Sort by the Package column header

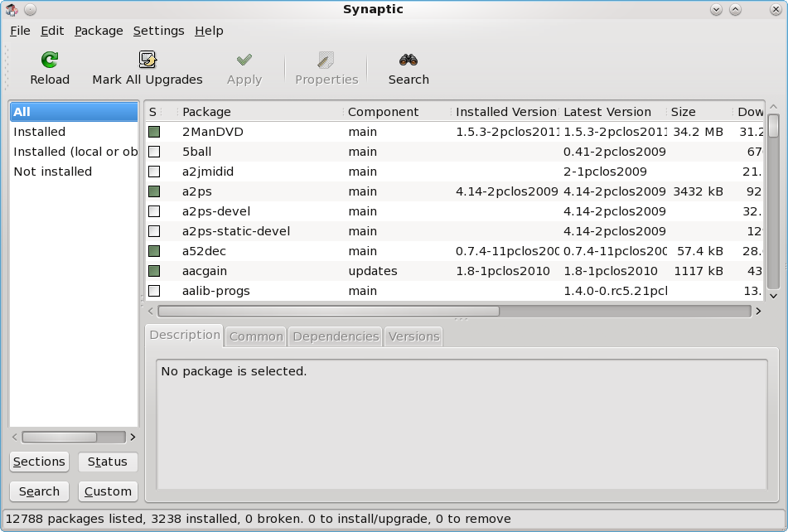pos(260,112)
